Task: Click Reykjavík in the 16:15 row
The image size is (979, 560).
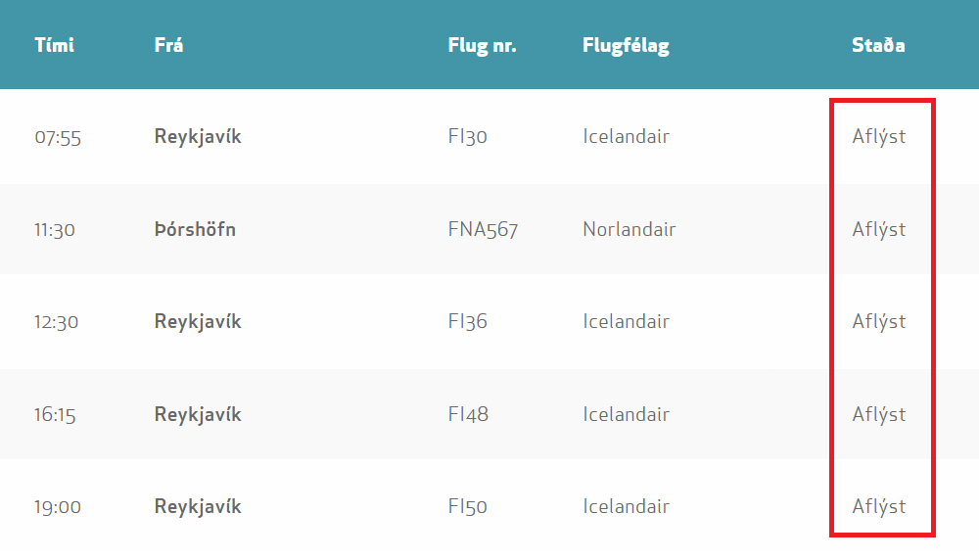Action: point(198,414)
